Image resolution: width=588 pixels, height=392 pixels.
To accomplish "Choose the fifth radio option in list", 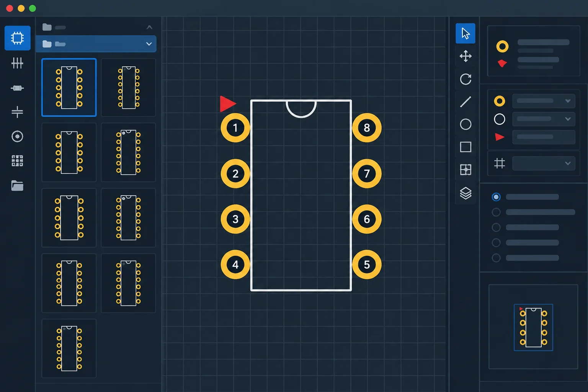I will 496,258.
